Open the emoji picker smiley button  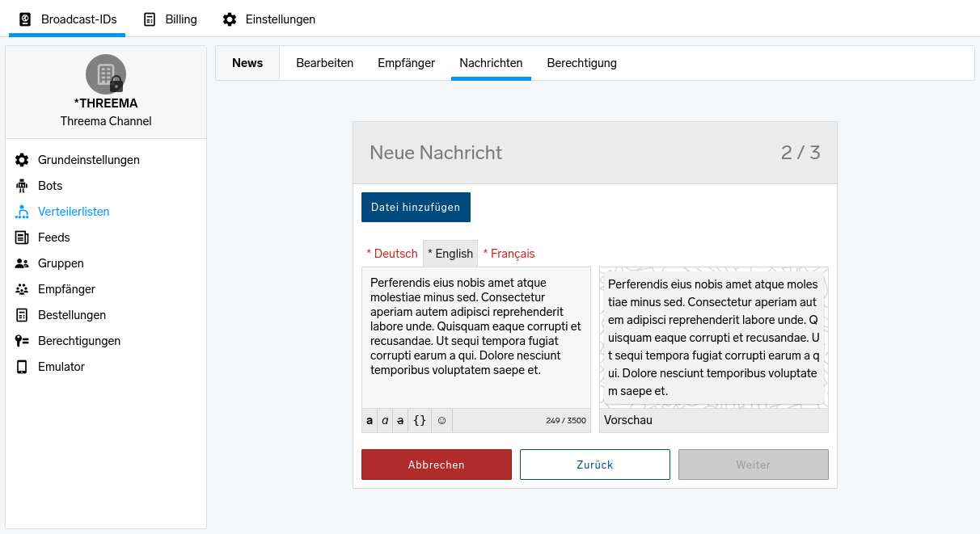[441, 420]
